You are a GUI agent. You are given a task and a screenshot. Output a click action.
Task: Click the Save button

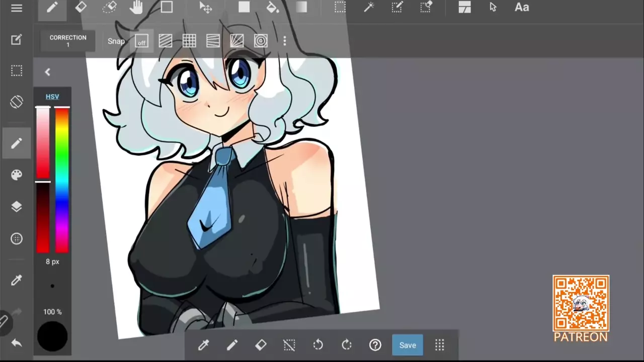408,345
